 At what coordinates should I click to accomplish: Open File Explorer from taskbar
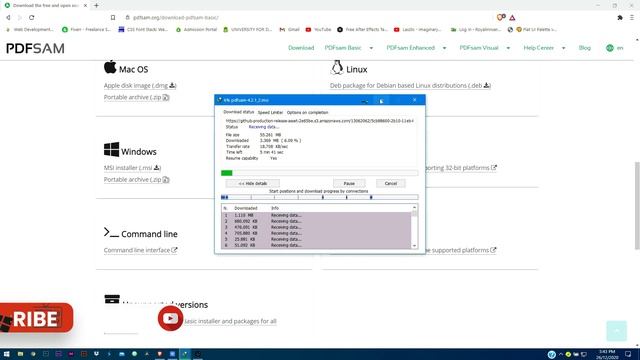click(x=20, y=354)
